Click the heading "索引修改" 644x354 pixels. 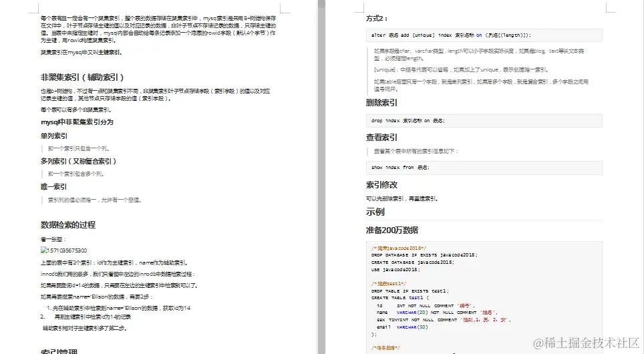(381, 185)
